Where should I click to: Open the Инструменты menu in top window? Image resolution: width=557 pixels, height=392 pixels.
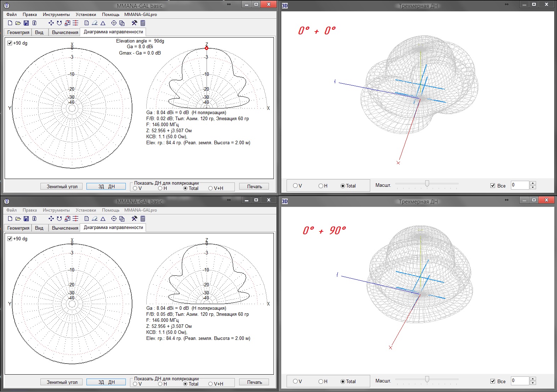56,15
